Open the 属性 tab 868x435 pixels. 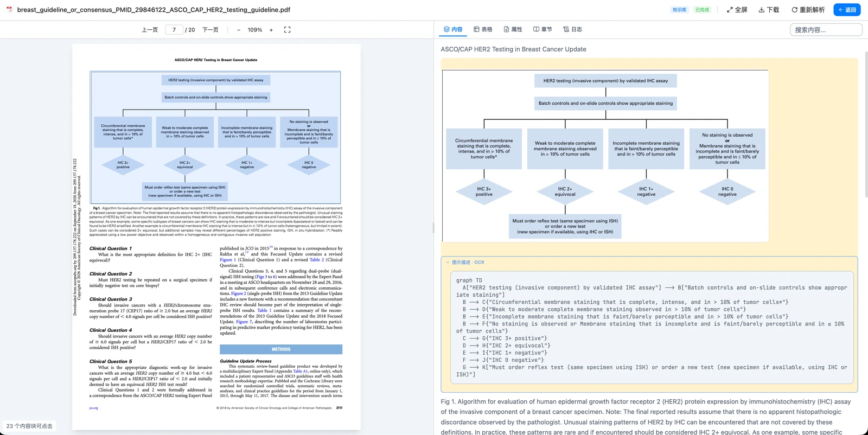point(513,29)
